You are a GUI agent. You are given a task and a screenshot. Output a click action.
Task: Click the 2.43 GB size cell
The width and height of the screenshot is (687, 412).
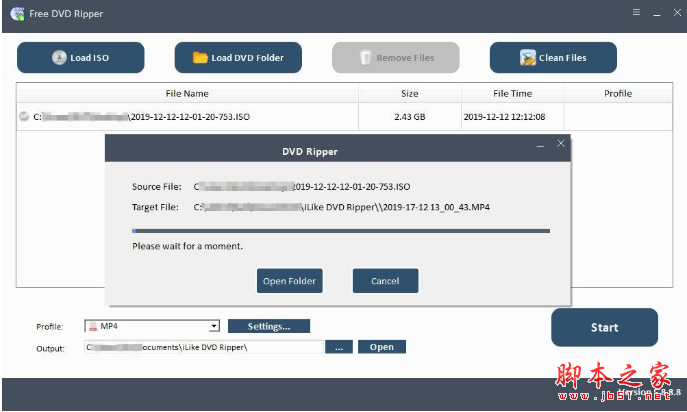pyautogui.click(x=410, y=117)
